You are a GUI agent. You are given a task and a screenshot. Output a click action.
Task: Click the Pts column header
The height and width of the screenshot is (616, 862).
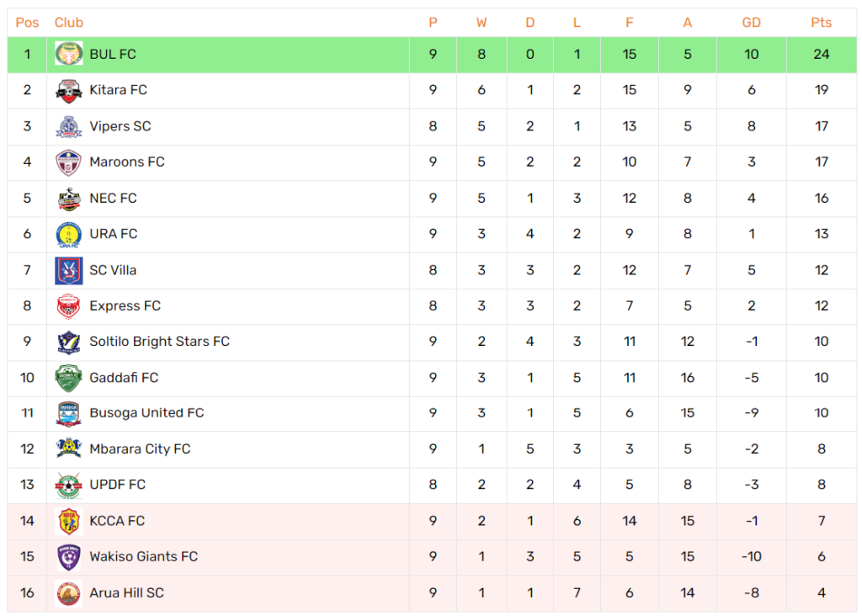pos(822,23)
